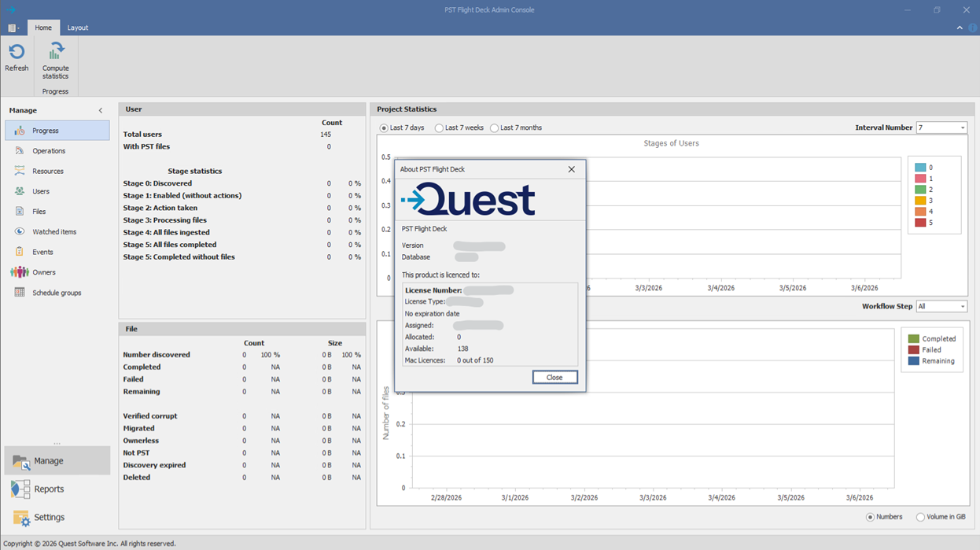Open the info icon in the ribbon corner

tap(973, 28)
